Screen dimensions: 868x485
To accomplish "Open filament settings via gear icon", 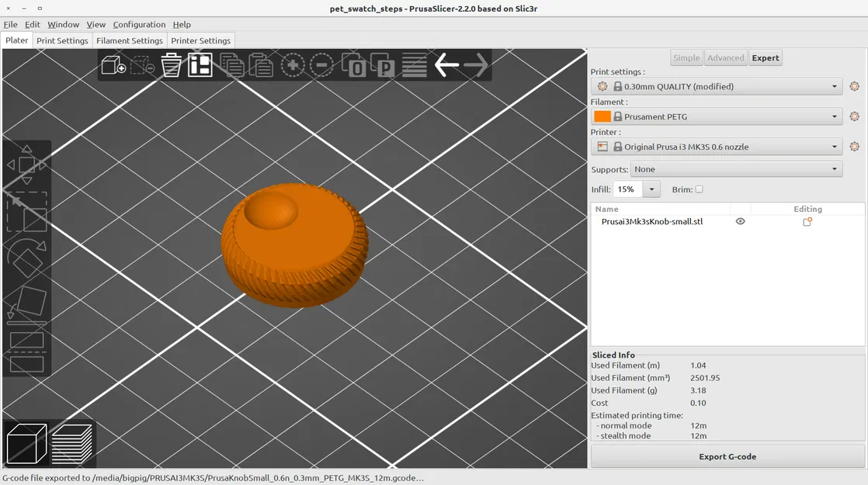I will point(854,116).
